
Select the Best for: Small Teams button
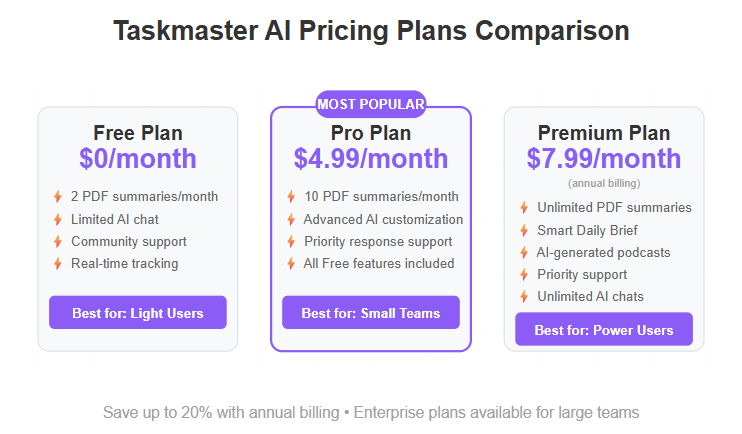coord(371,313)
